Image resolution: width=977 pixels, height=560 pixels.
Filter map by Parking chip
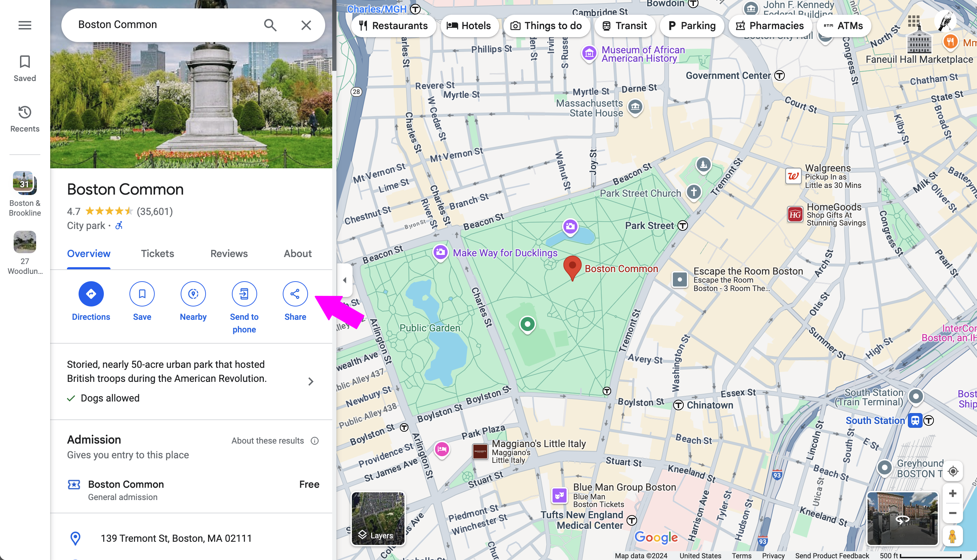click(691, 26)
